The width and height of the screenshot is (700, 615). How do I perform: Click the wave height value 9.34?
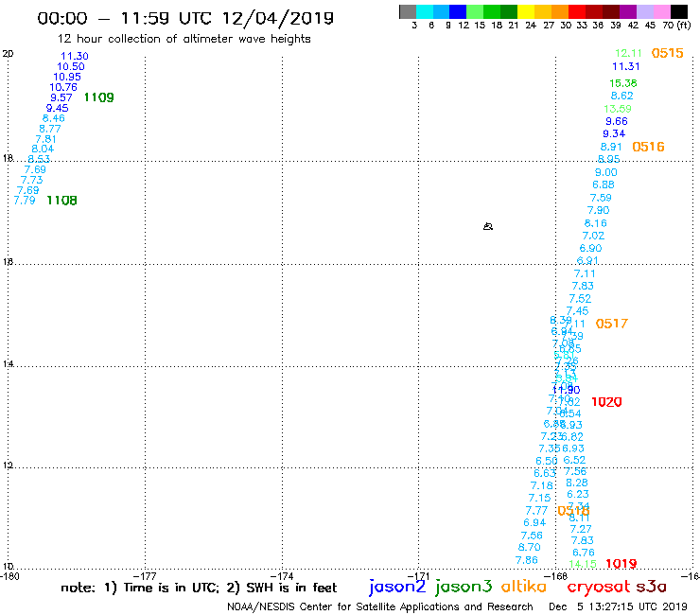coord(614,133)
